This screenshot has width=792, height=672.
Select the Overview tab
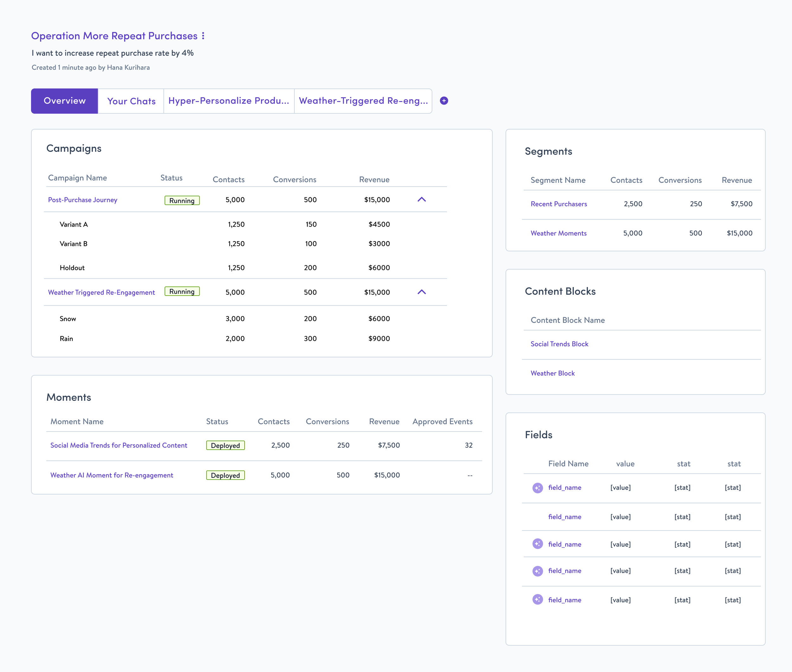click(64, 101)
